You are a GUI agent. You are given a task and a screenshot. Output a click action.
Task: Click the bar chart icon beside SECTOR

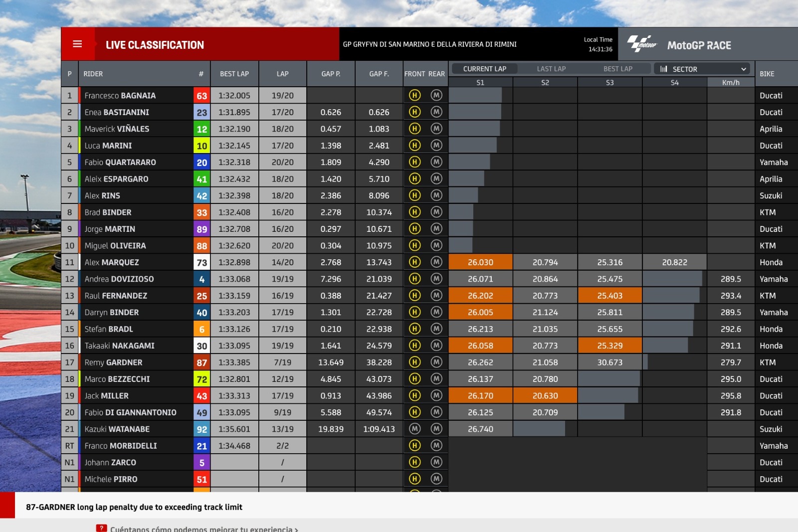tap(663, 69)
